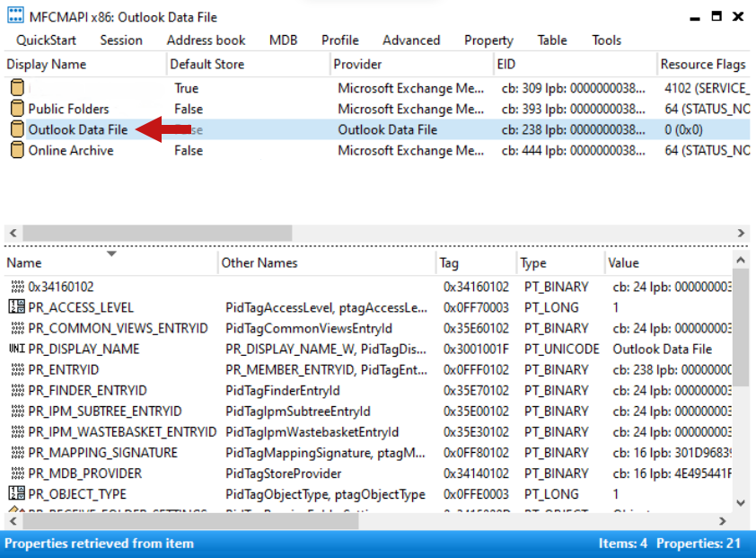Click up arrow of property list scrollbar
This screenshot has height=558, width=756.
[x=741, y=261]
